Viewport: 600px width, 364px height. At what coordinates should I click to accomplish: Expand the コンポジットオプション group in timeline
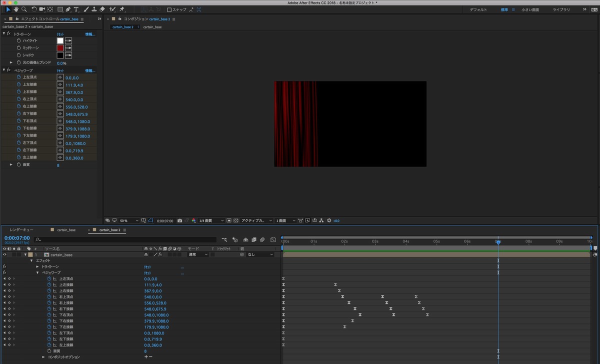click(43, 357)
